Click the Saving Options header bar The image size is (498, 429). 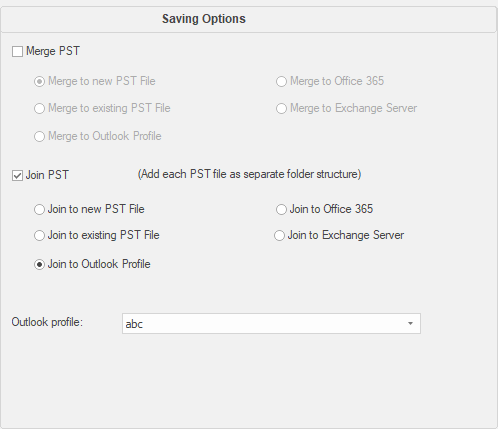[249, 19]
